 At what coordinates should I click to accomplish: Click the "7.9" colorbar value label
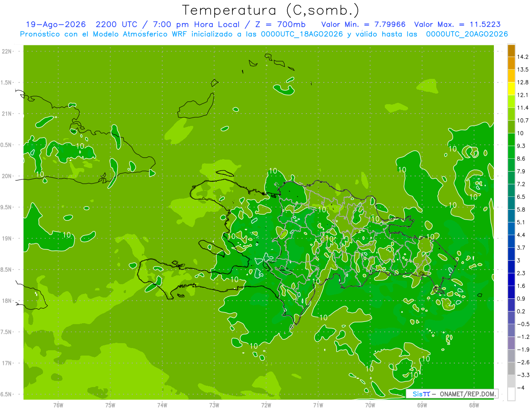521,172
